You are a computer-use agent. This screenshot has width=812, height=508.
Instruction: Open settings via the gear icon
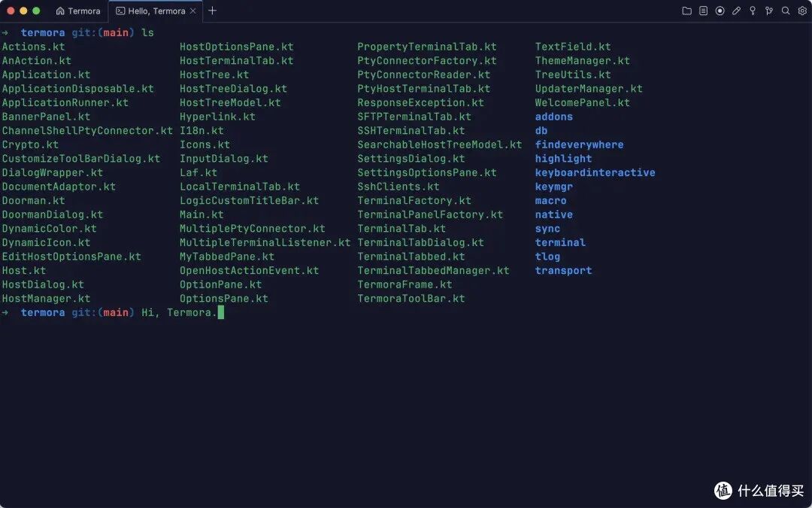click(x=802, y=11)
